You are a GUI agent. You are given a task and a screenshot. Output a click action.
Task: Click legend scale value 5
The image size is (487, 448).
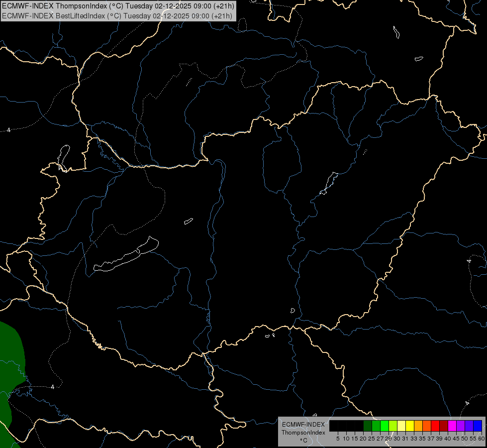tap(338, 439)
